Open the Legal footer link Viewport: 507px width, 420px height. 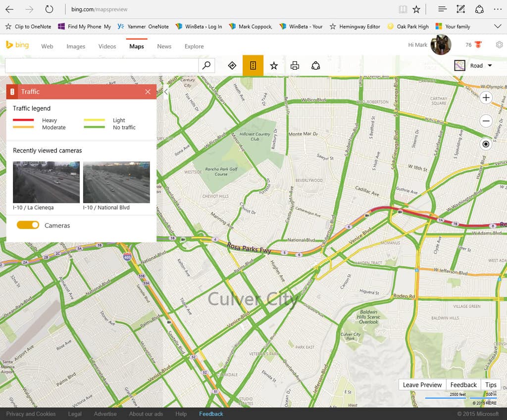[75, 414]
